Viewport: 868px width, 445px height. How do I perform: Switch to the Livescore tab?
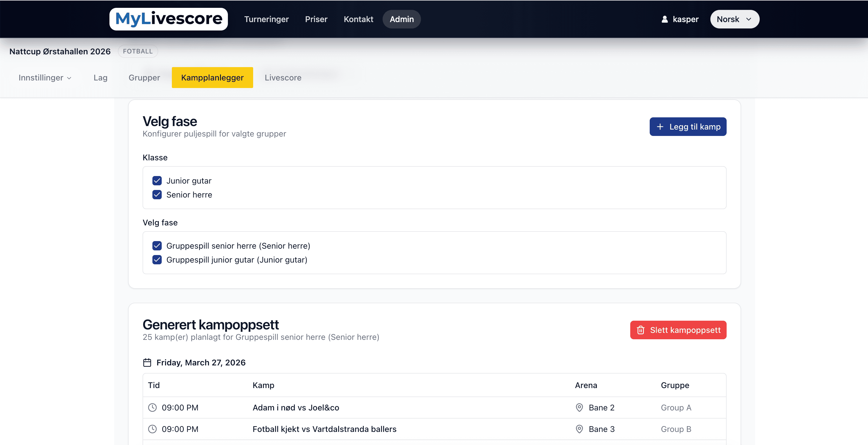[x=283, y=78]
